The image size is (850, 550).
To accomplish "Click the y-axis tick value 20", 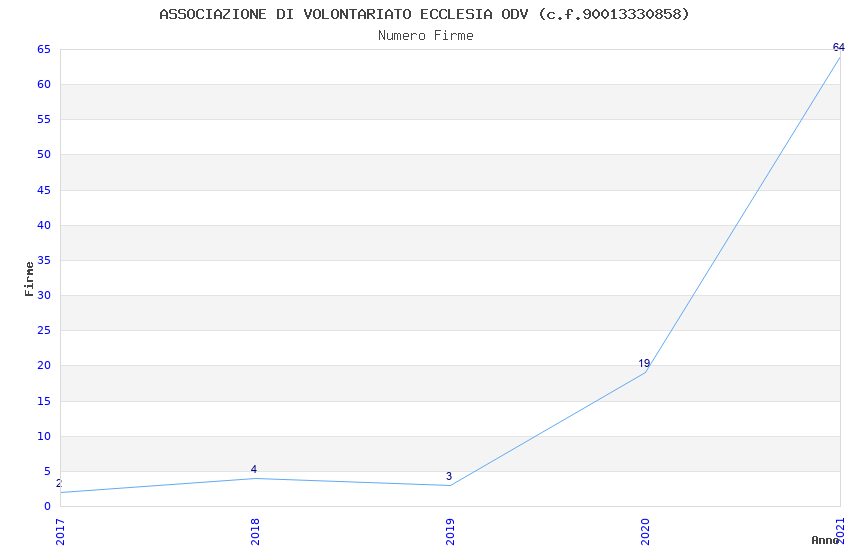I will (x=44, y=366).
